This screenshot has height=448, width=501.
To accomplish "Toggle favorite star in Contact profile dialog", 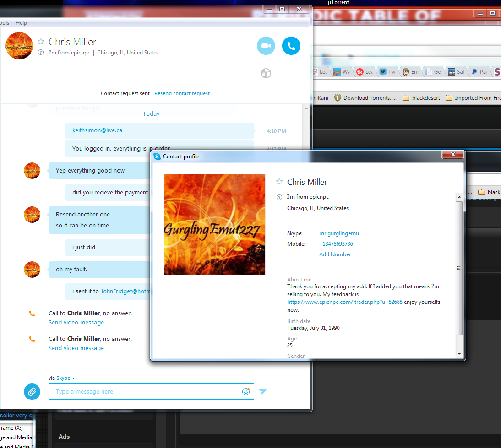I will tap(279, 182).
